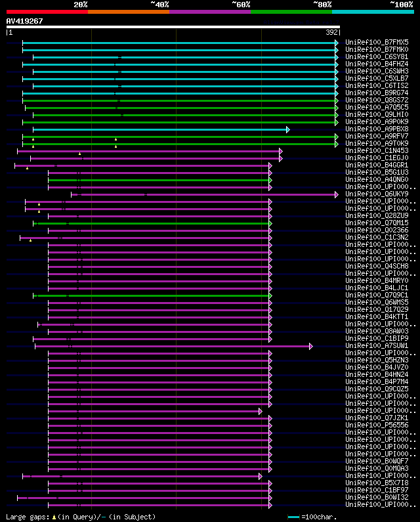Click the green ~80% identity legend segment

(291, 12)
